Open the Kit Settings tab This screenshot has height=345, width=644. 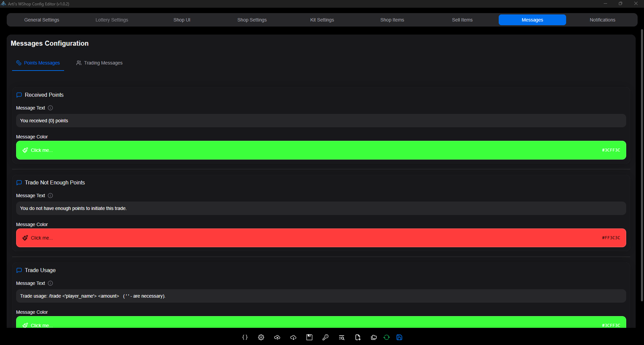point(322,20)
